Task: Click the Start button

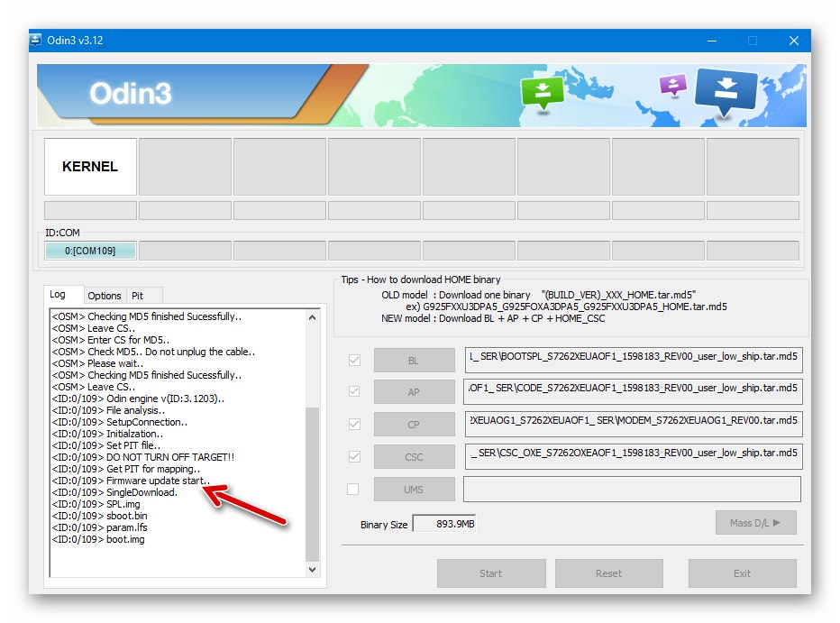Action: click(x=491, y=573)
